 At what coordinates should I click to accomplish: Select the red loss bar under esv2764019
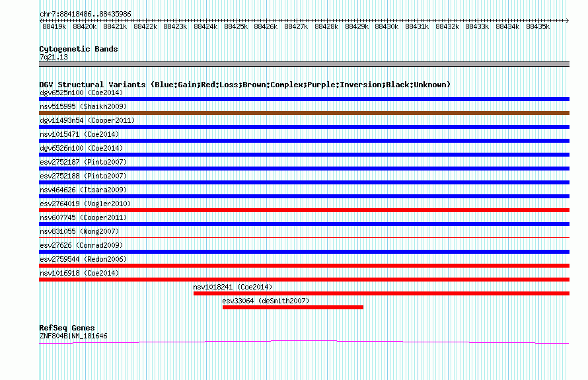(304, 210)
